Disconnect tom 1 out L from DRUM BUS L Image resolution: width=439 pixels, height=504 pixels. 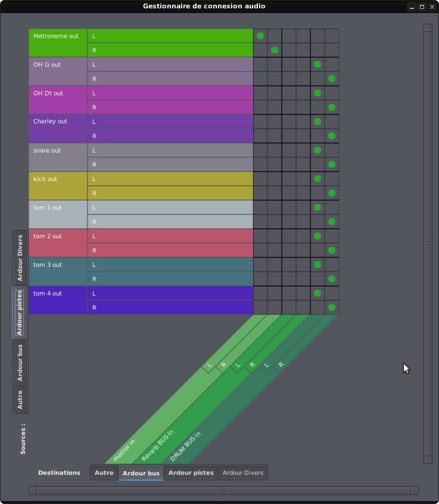pos(317,207)
